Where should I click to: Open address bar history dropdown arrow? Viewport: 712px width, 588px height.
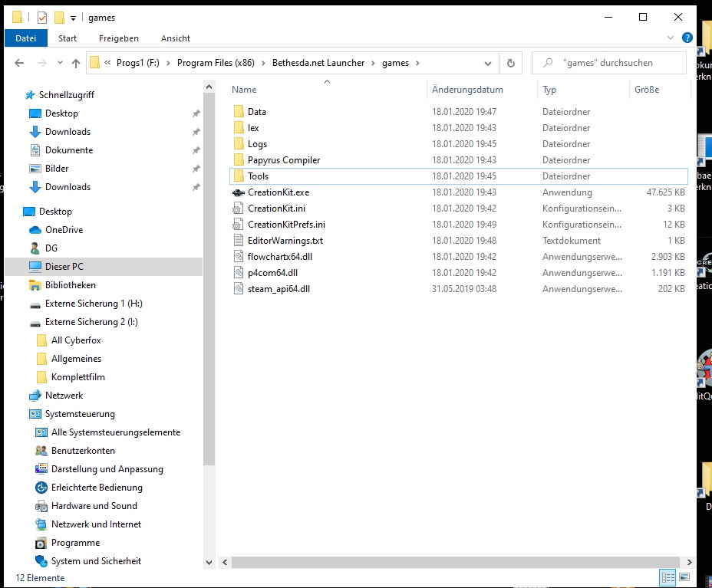(x=487, y=63)
